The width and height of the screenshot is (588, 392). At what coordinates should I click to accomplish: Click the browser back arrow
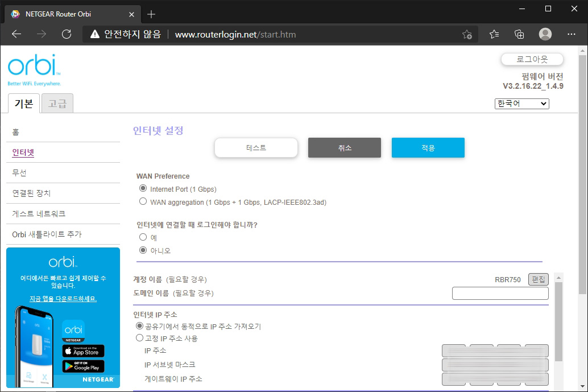click(16, 34)
